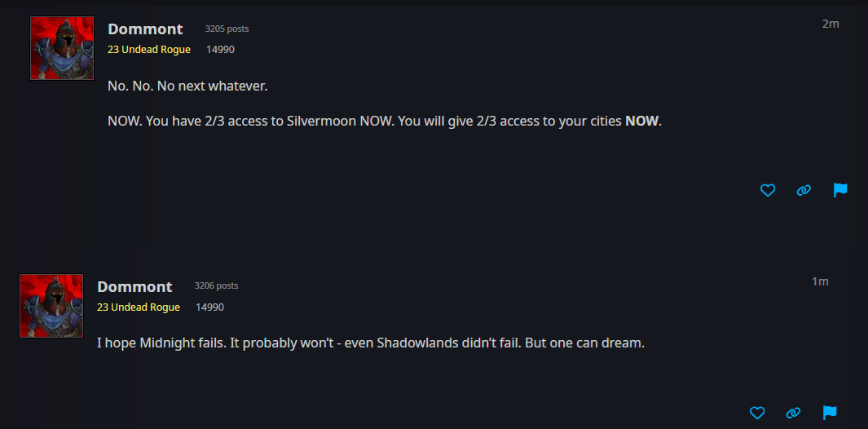Image resolution: width=868 pixels, height=429 pixels.
Task: Open Dommont's avatar on the 3205 posts entry
Action: click(62, 48)
